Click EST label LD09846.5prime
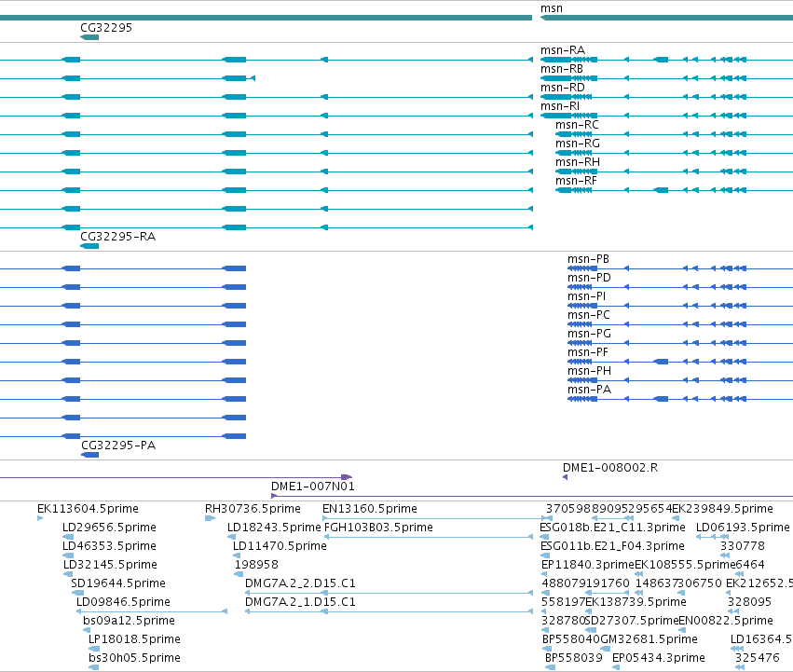The width and height of the screenshot is (793, 672). 123,602
